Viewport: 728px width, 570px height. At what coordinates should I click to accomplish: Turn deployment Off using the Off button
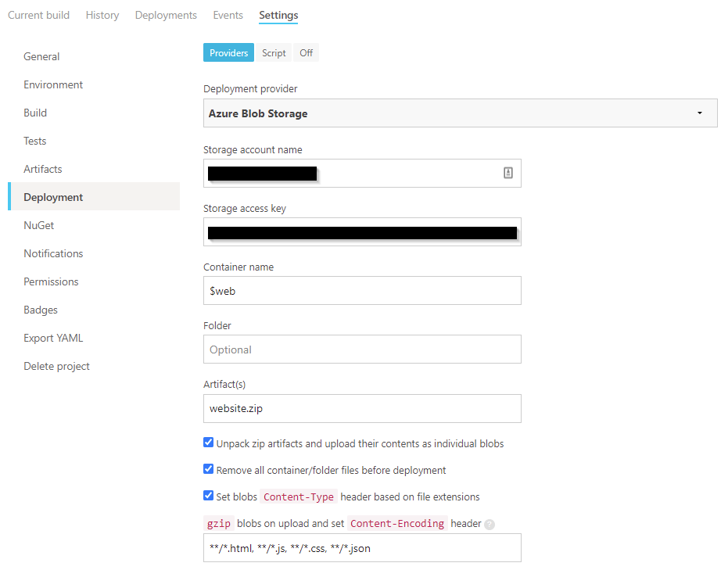coord(306,53)
